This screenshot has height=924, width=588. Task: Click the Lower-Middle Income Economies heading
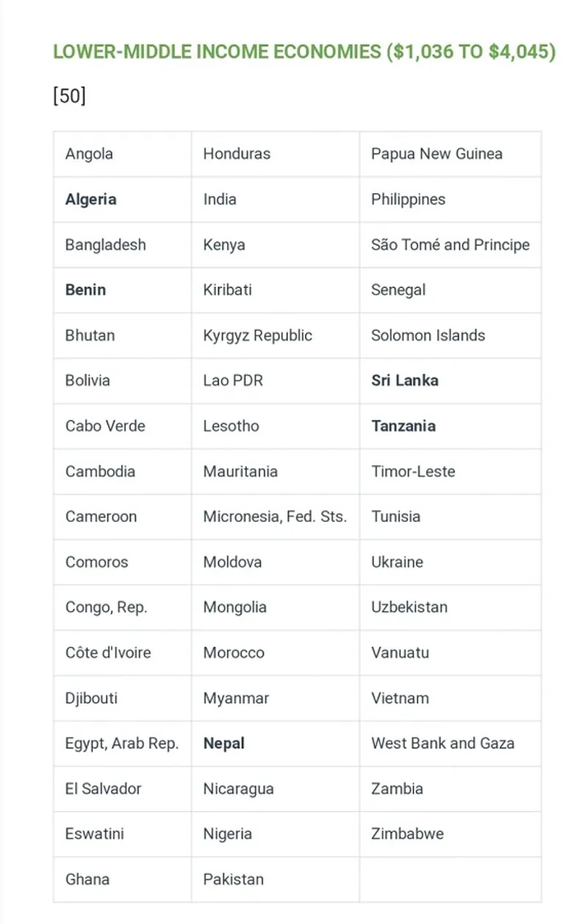[304, 52]
